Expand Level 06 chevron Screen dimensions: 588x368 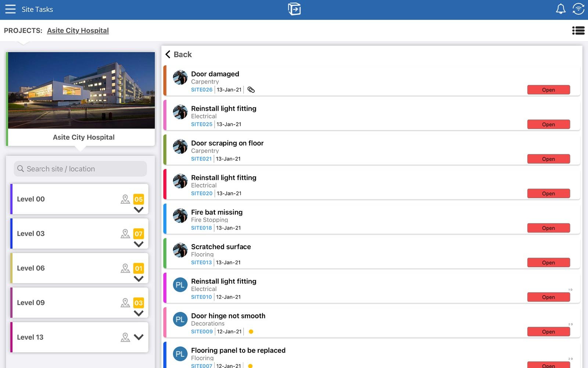pyautogui.click(x=139, y=279)
